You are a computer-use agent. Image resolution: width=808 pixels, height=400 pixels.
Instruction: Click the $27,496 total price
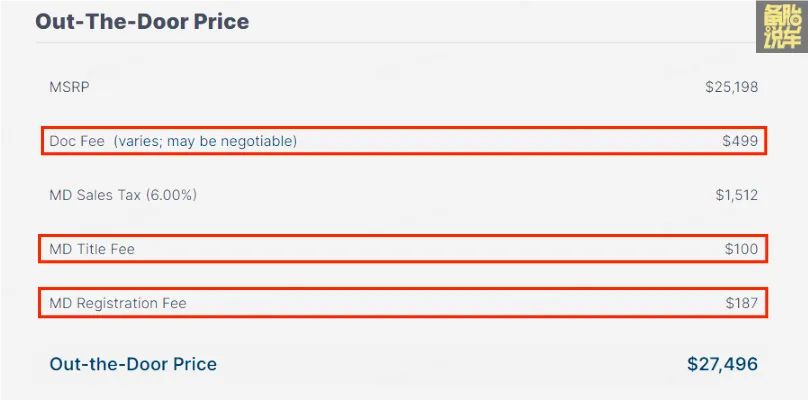pos(722,364)
